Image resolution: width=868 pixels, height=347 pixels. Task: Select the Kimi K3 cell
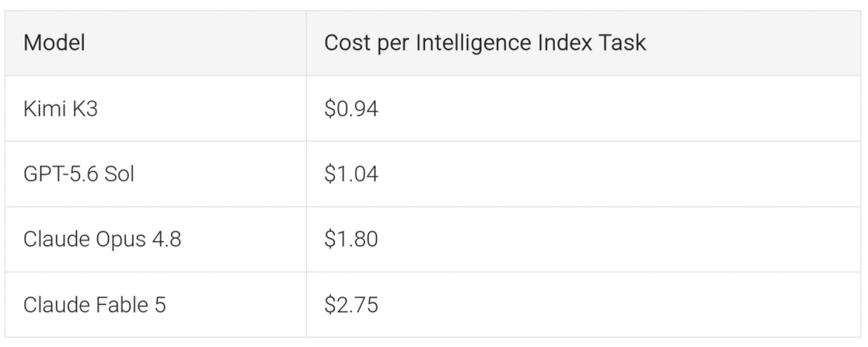click(x=156, y=109)
